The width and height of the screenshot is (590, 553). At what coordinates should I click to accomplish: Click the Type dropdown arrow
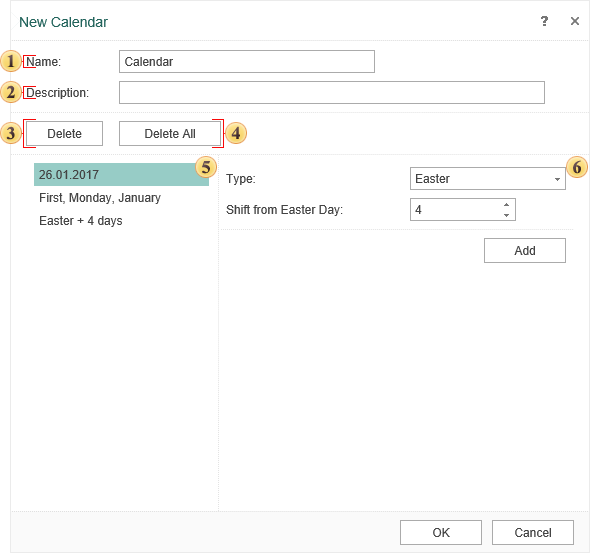coord(557,179)
